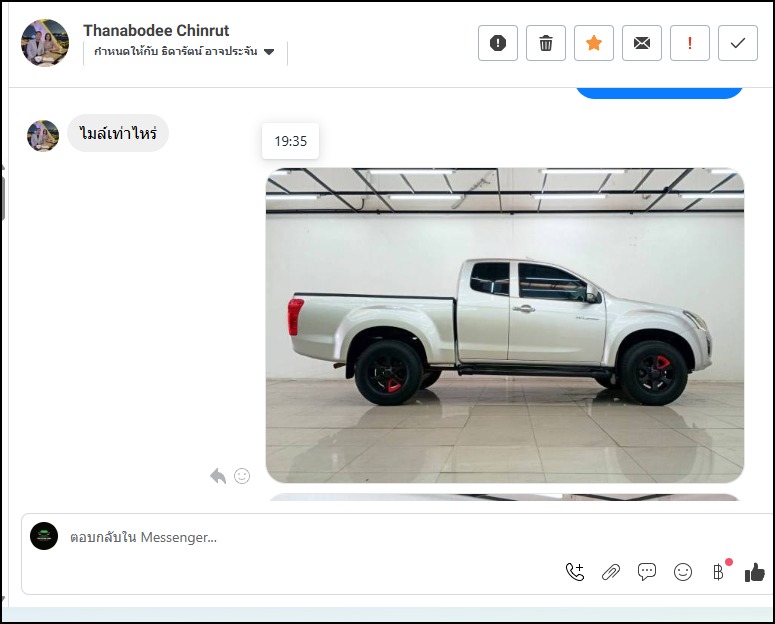Open the silver pickup truck photo
The width and height of the screenshot is (775, 624).
pos(505,325)
